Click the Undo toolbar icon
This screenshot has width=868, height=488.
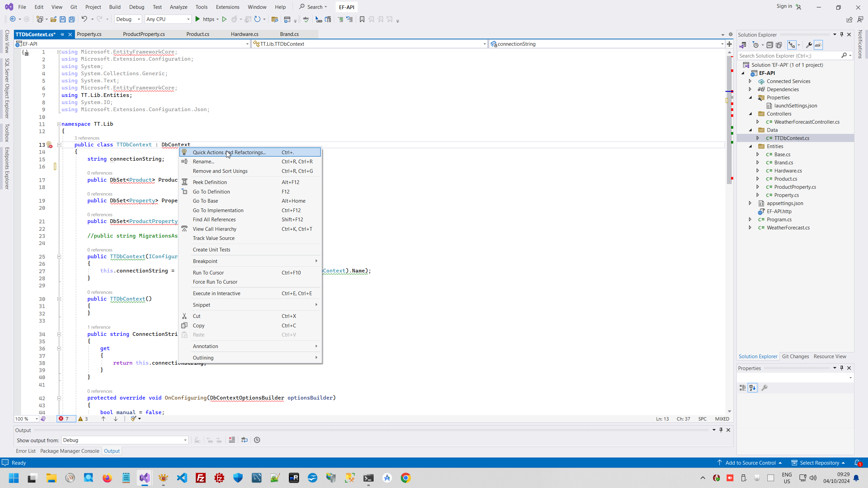click(84, 19)
